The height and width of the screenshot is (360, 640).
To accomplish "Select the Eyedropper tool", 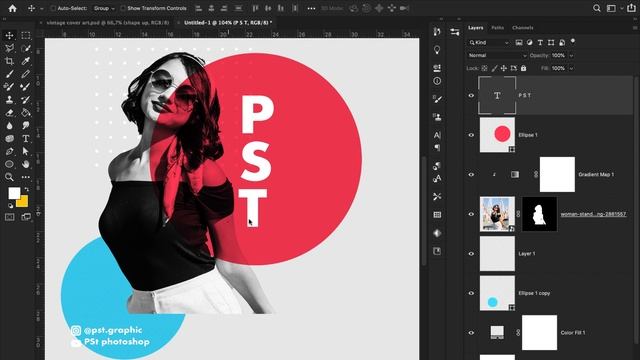I will [x=26, y=62].
